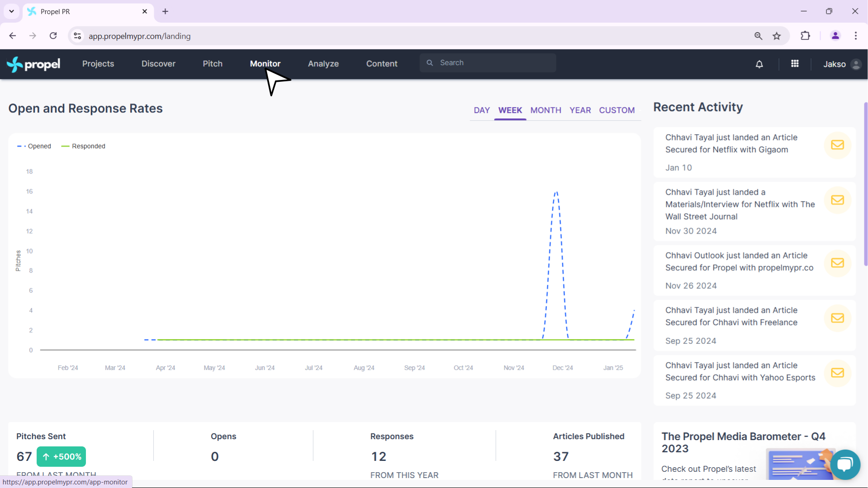Open the Projects menu
Viewport: 868px width, 488px height.
click(x=98, y=64)
